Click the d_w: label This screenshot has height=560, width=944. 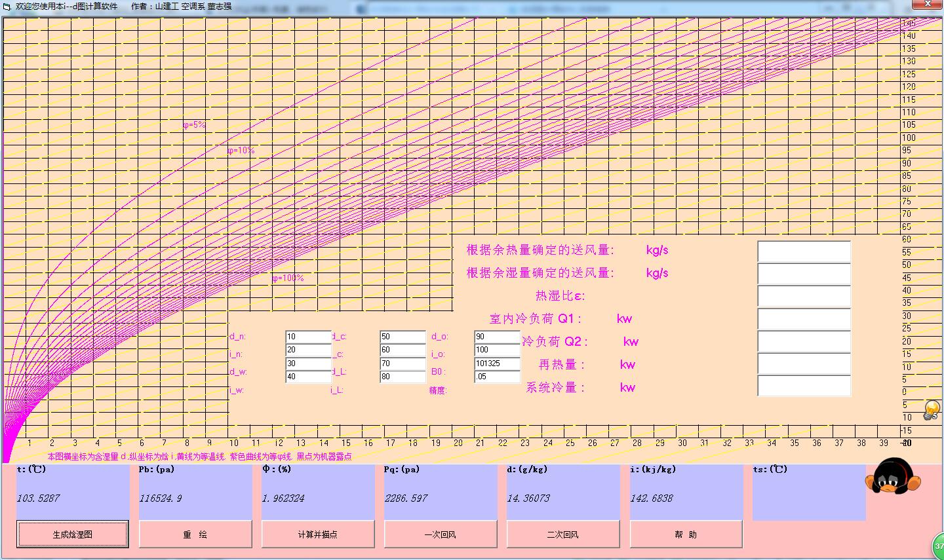pyautogui.click(x=237, y=372)
